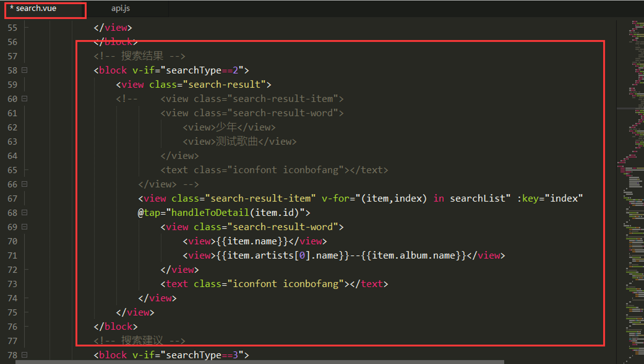Viewport: 644px width, 364px height.
Task: Click line number 63 in the gutter
Action: (x=12, y=142)
